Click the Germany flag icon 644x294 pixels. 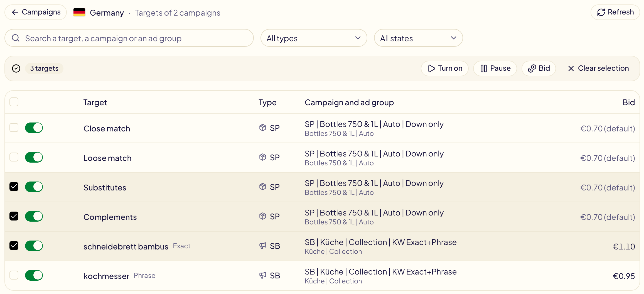(79, 13)
